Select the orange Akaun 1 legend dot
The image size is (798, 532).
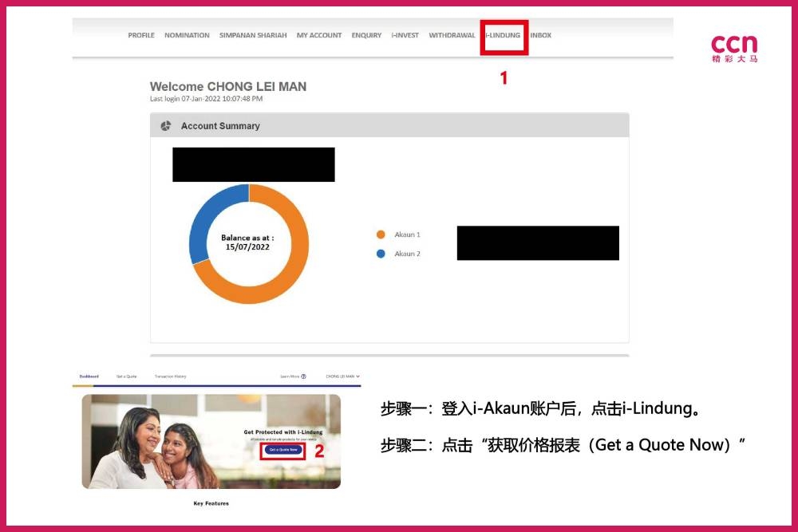point(381,234)
